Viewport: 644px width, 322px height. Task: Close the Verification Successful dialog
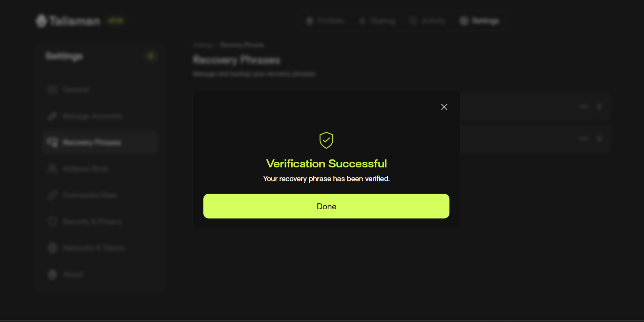444,107
